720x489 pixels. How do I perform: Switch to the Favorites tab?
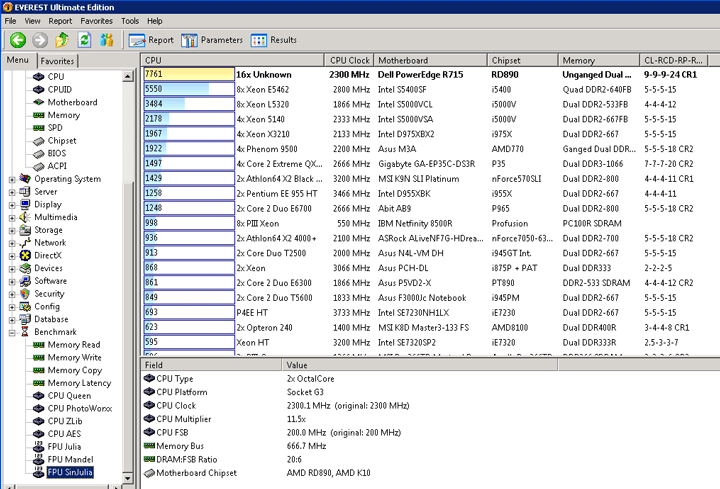pyautogui.click(x=57, y=61)
